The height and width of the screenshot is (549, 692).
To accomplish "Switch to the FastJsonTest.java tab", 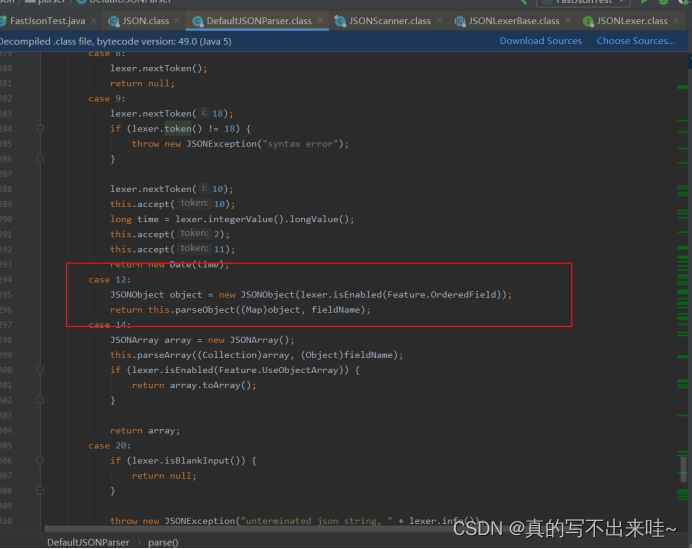I will [47, 21].
